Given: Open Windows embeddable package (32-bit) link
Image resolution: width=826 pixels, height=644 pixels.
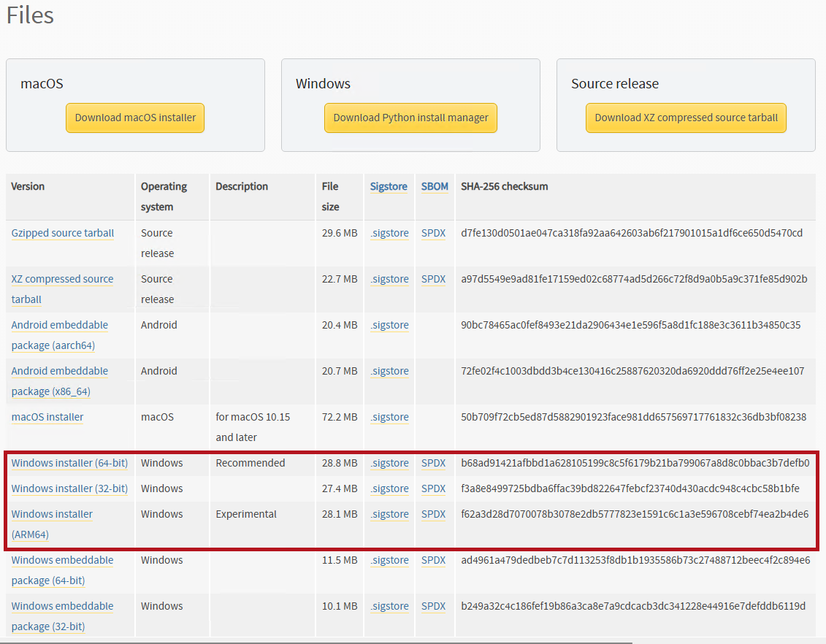Looking at the screenshot, I should coord(62,606).
